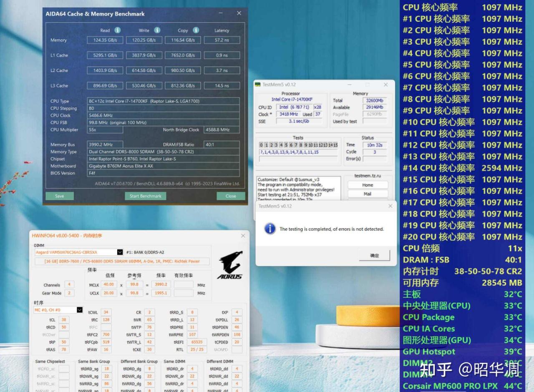
Task: Click the blue info icon in the TestMem5 dialog
Action: (x=270, y=229)
